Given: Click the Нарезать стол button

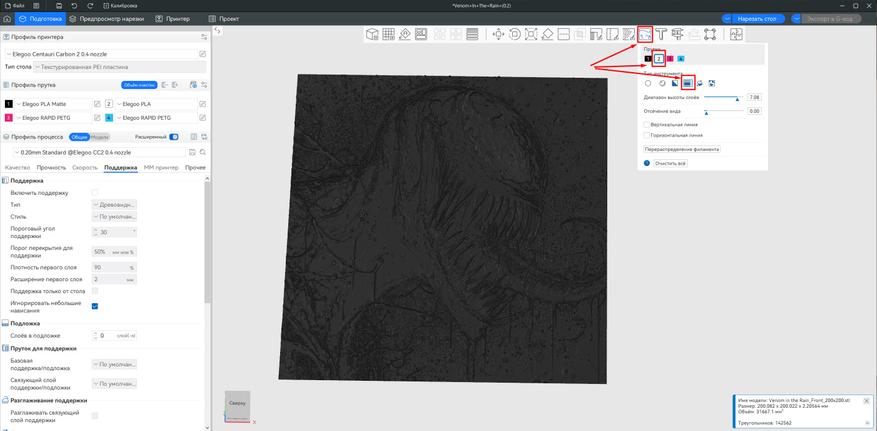Looking at the screenshot, I should 757,19.
